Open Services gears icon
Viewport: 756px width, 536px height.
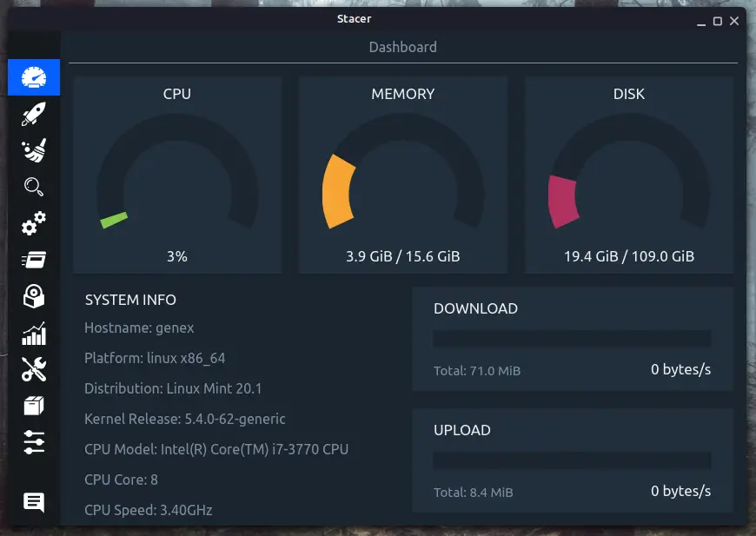[x=34, y=223]
